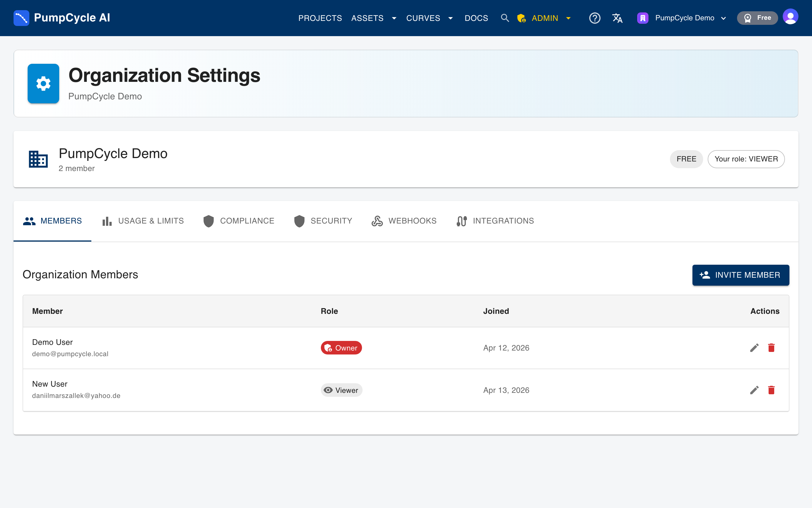Open the Assets menu
The height and width of the screenshot is (508, 812).
coord(367,18)
